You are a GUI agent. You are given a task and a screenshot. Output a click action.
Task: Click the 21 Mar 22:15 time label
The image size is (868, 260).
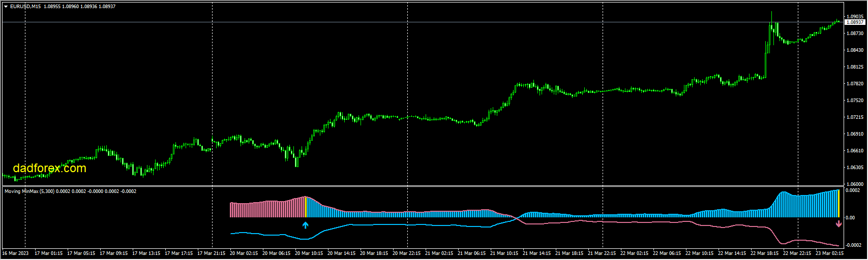603,253
